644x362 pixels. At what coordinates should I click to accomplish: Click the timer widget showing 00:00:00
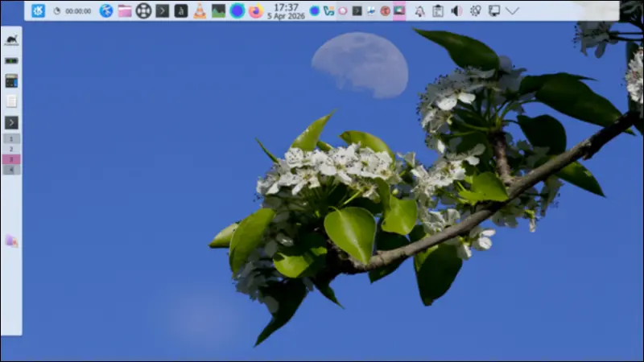[72, 11]
